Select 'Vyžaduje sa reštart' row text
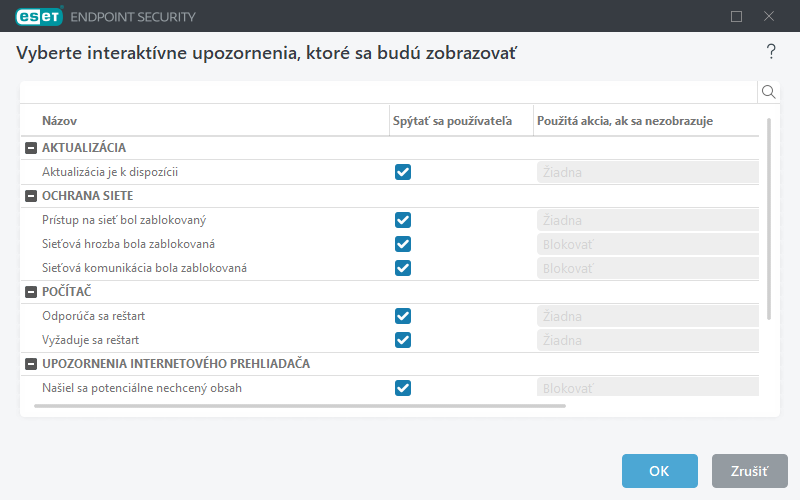The height and width of the screenshot is (500, 800). (x=90, y=340)
